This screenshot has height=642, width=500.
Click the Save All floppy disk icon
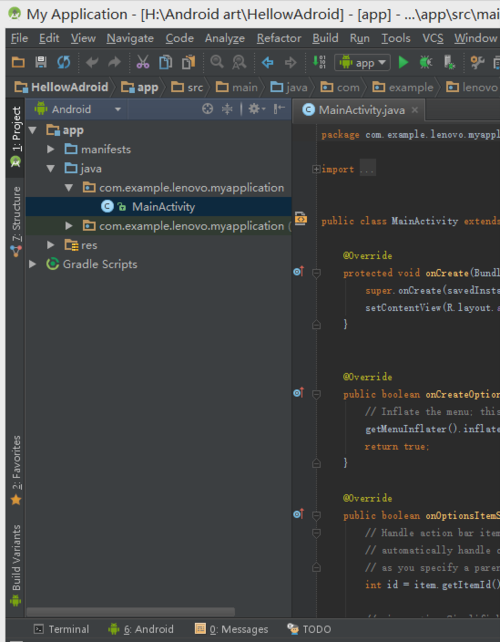(x=41, y=62)
